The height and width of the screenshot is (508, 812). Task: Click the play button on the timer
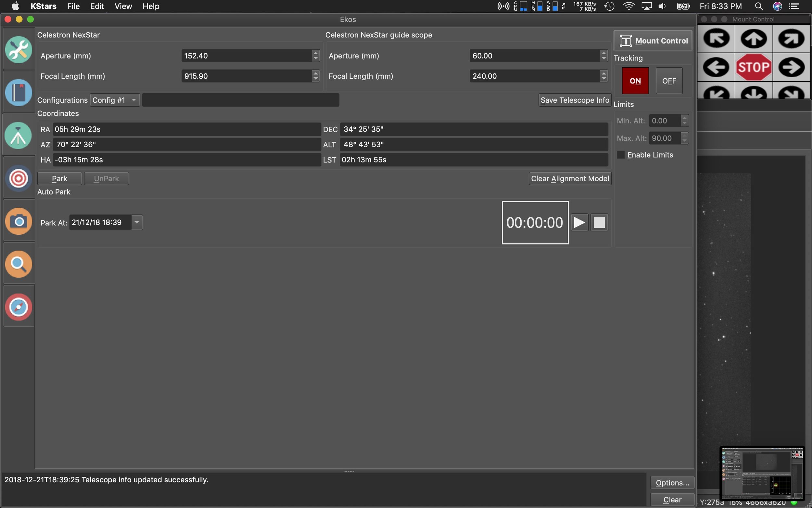pos(579,222)
